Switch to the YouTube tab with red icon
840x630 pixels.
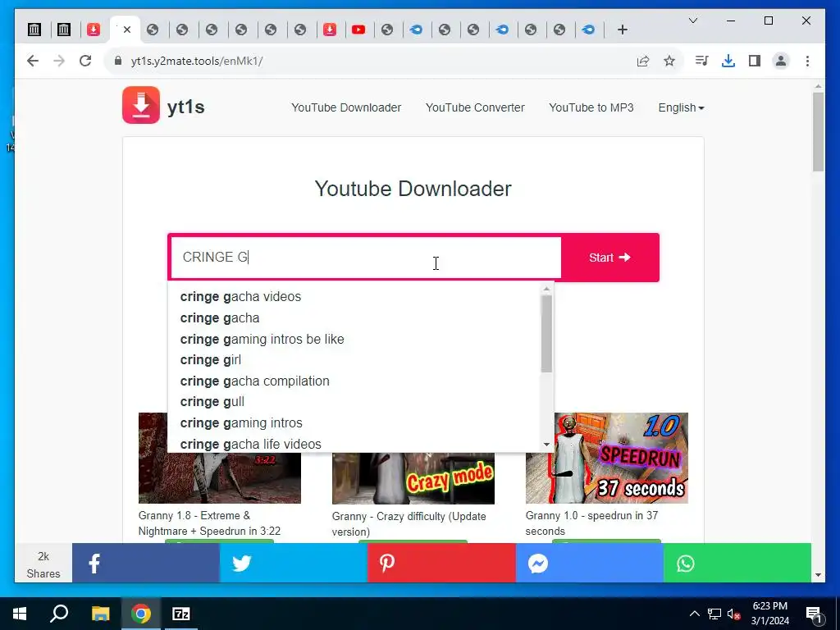click(x=358, y=30)
